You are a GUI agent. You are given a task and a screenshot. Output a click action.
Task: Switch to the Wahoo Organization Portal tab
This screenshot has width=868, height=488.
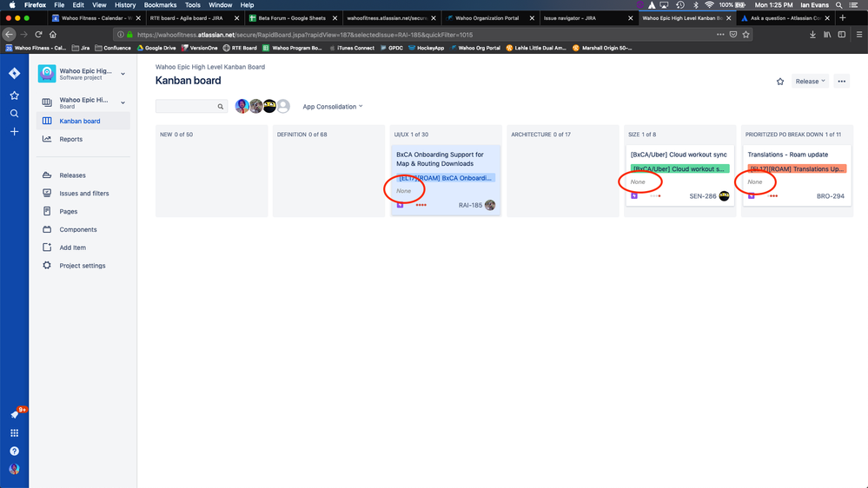tap(488, 17)
